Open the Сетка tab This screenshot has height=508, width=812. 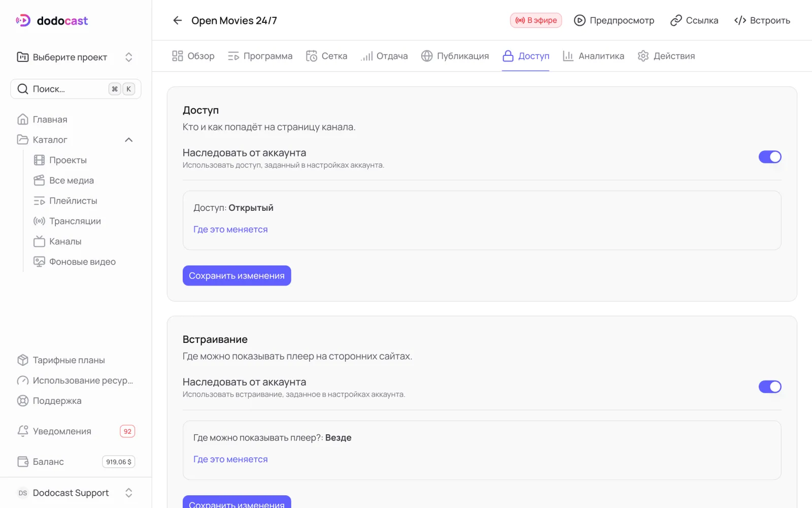pos(327,56)
